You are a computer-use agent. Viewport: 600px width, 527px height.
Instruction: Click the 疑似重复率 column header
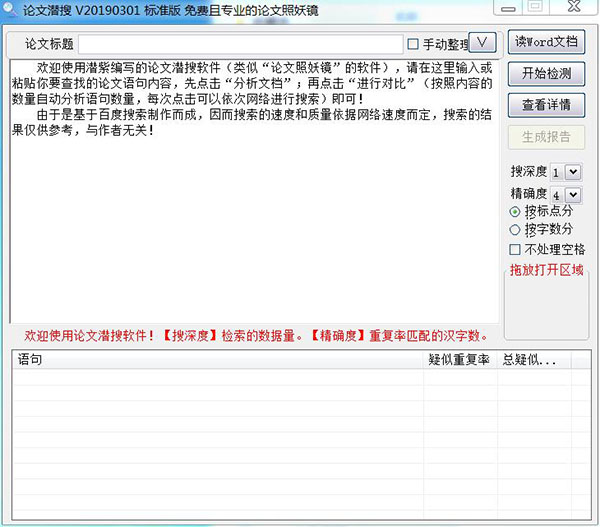tap(461, 360)
